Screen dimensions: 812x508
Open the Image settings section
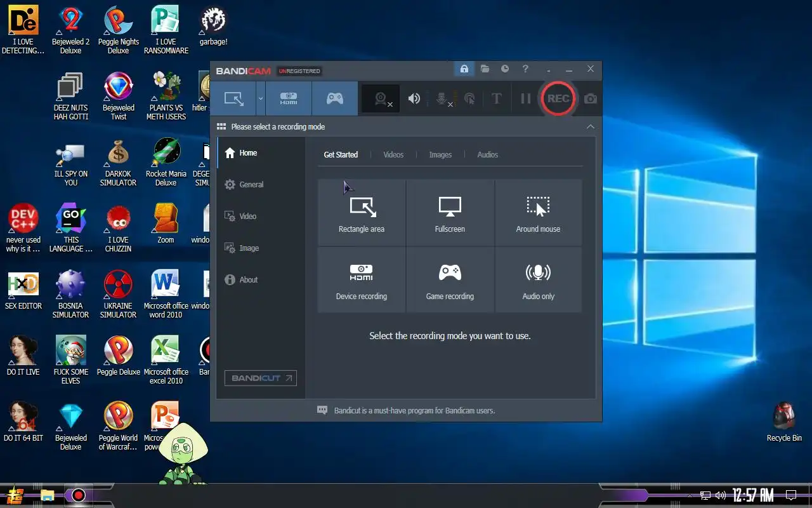261,248
